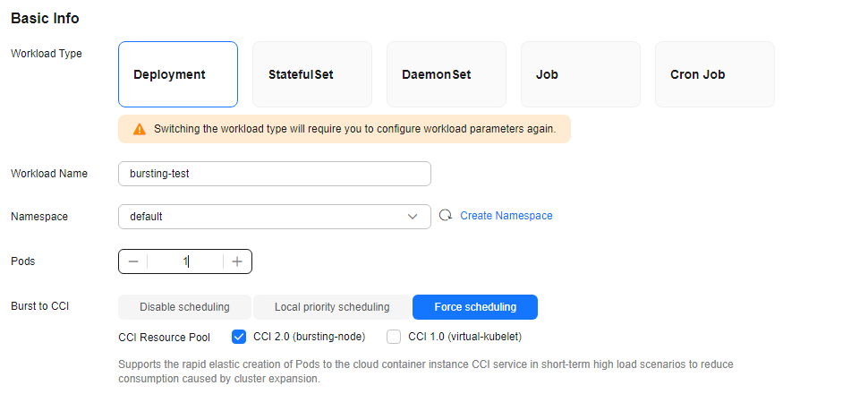Open the default namespace combo box
The height and width of the screenshot is (394, 868).
pyautogui.click(x=275, y=217)
